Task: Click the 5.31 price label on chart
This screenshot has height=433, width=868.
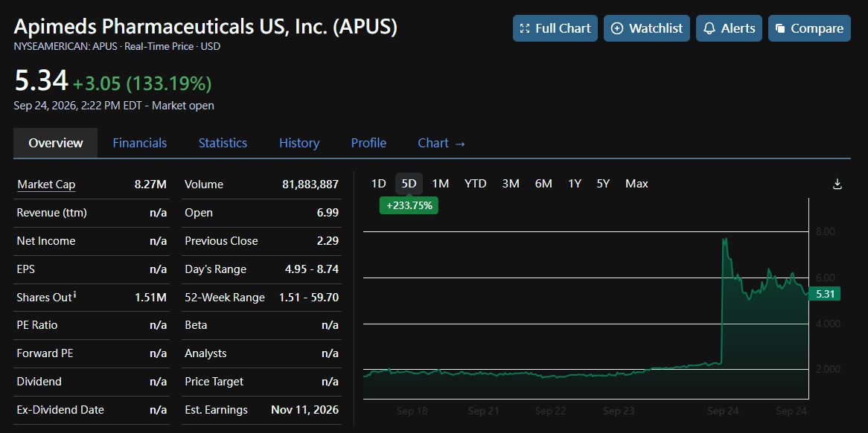Action: 825,294
